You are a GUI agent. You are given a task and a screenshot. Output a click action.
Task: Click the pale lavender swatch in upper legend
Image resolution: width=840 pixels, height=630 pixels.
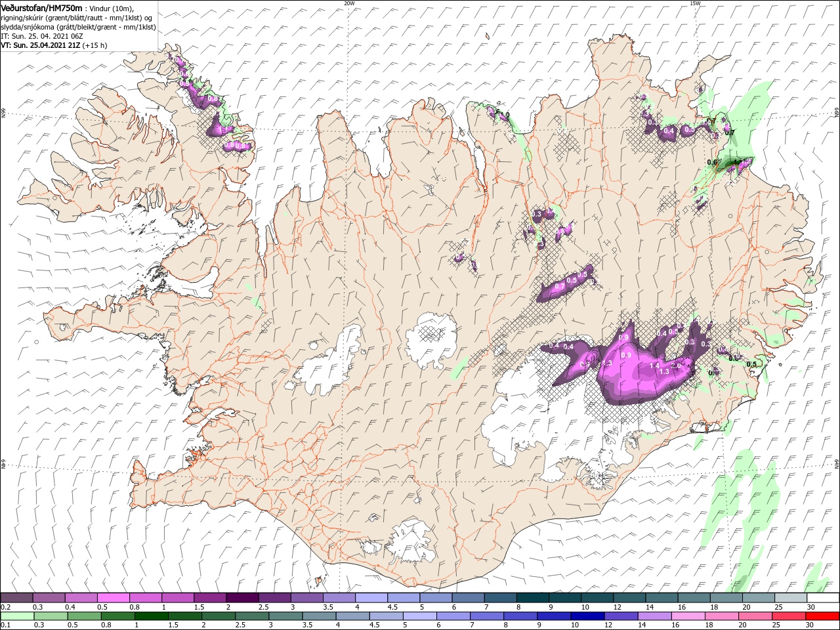[372, 598]
